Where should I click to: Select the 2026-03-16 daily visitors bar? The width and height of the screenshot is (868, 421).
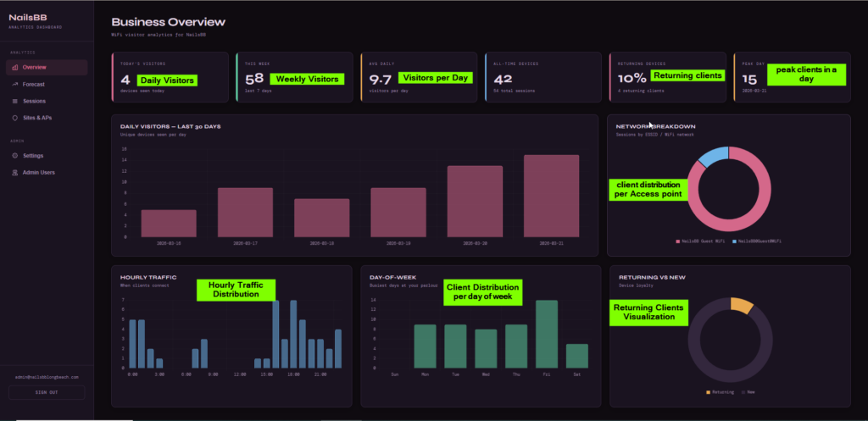click(169, 224)
